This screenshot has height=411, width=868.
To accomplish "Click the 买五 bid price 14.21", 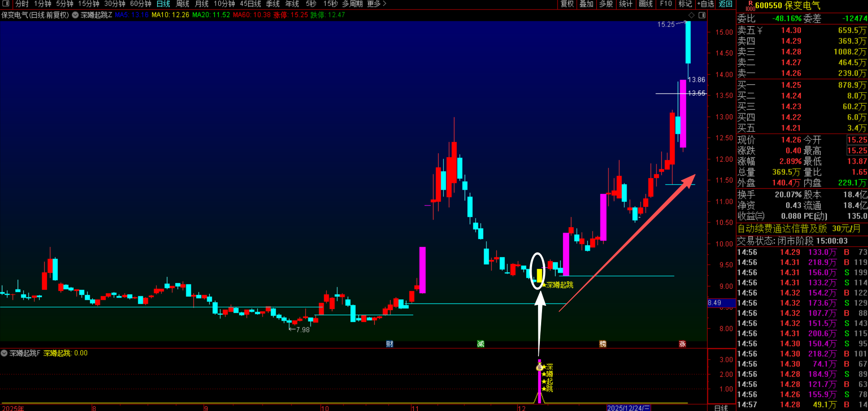I will [791, 128].
